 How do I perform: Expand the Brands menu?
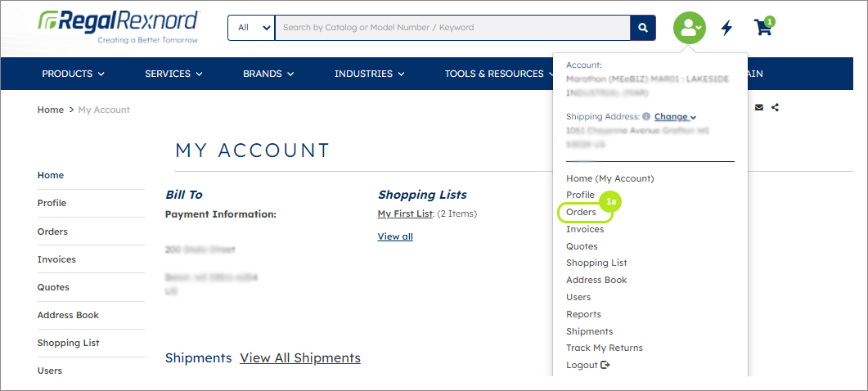(x=268, y=74)
